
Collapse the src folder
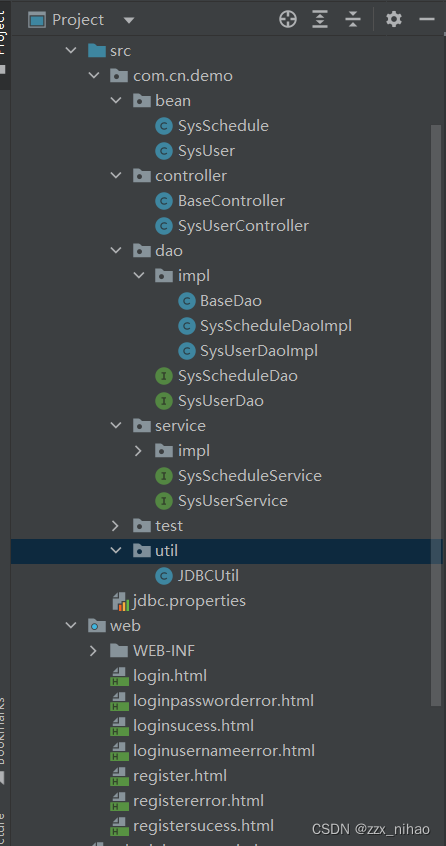71,51
